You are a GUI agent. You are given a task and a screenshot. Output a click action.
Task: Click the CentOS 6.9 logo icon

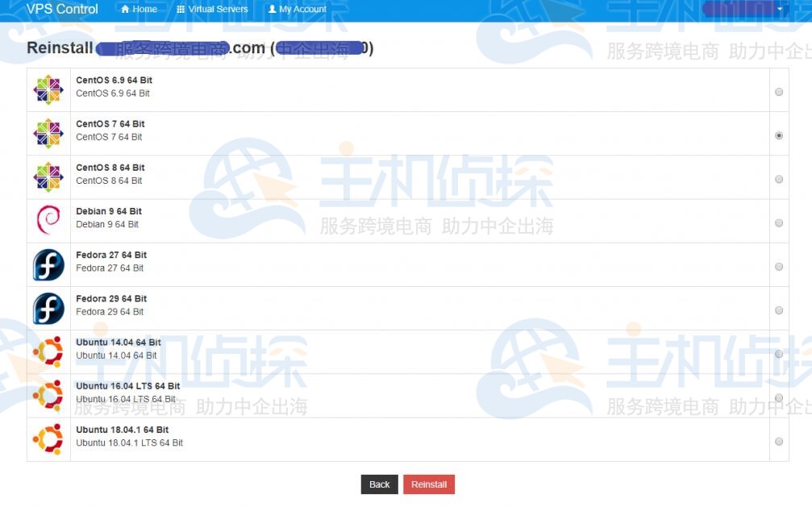pyautogui.click(x=48, y=89)
